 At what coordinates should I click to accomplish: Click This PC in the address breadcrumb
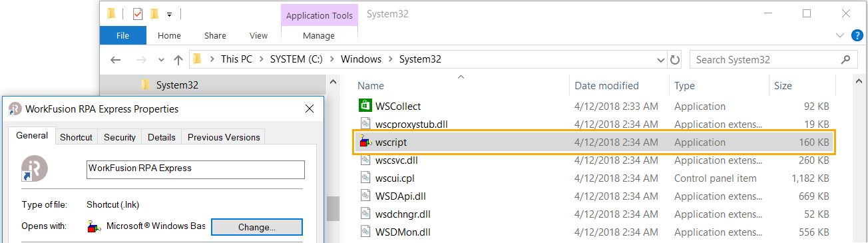tap(236, 59)
